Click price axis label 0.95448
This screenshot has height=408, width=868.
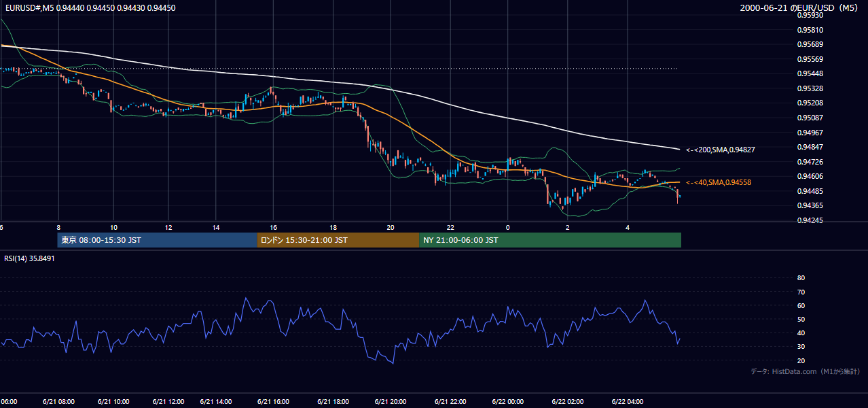[x=810, y=73]
